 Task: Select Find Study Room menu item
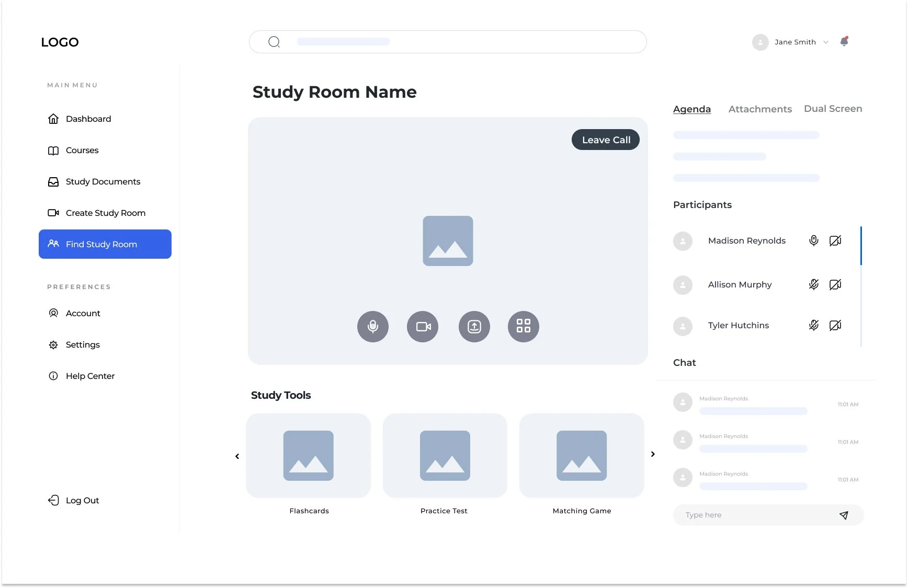105,244
